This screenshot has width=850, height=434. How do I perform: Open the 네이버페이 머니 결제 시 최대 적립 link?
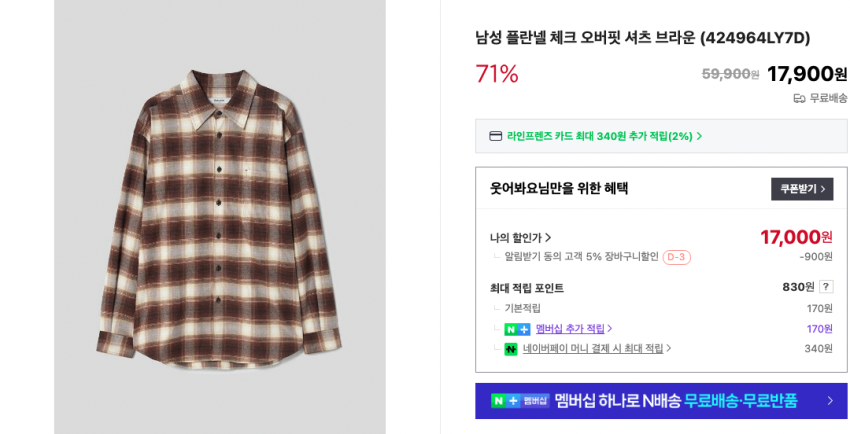(x=592, y=349)
